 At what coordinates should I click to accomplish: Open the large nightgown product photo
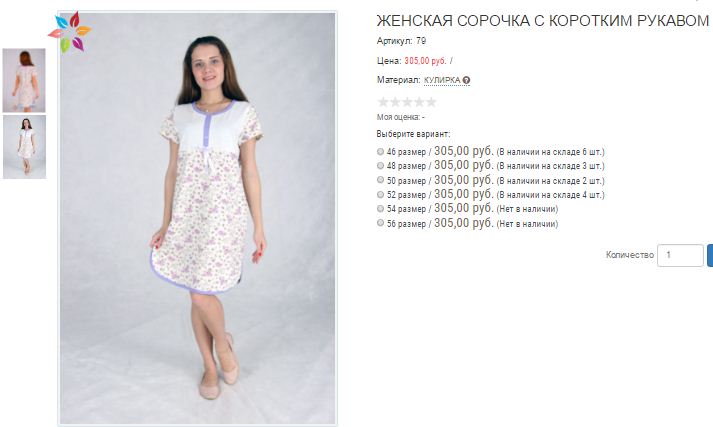pos(197,218)
